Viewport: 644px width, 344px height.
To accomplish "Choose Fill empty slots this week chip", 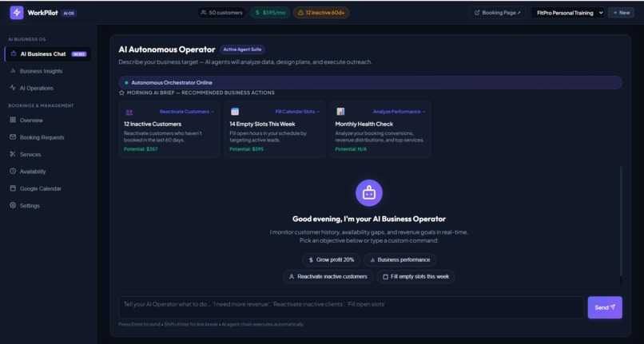I will [415, 277].
